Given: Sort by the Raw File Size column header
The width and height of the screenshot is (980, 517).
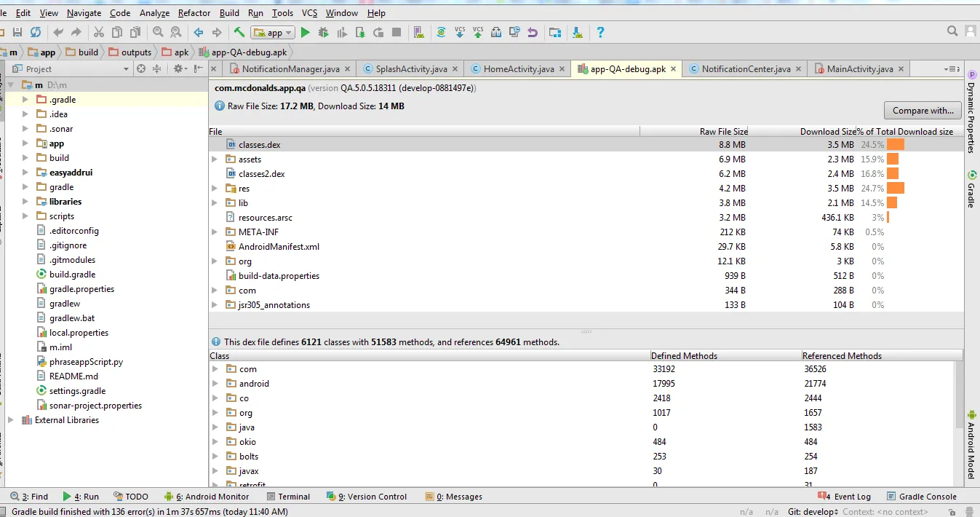Looking at the screenshot, I should (x=723, y=131).
